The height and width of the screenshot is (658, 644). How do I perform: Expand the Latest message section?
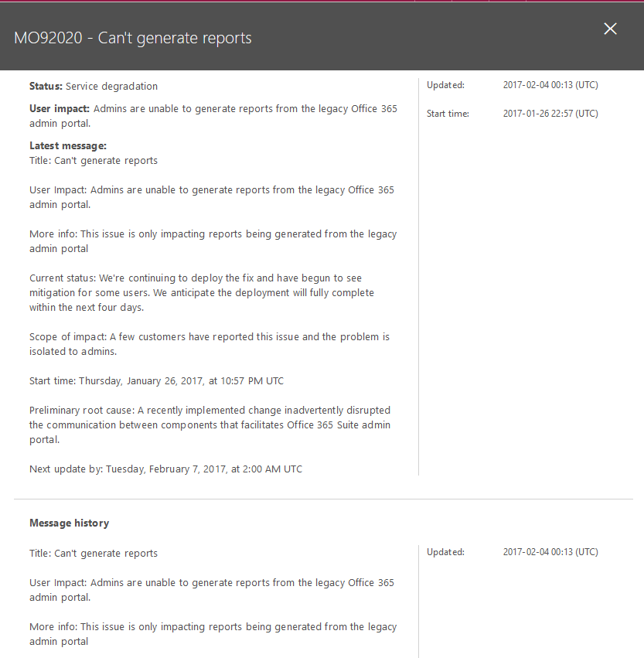[68, 145]
